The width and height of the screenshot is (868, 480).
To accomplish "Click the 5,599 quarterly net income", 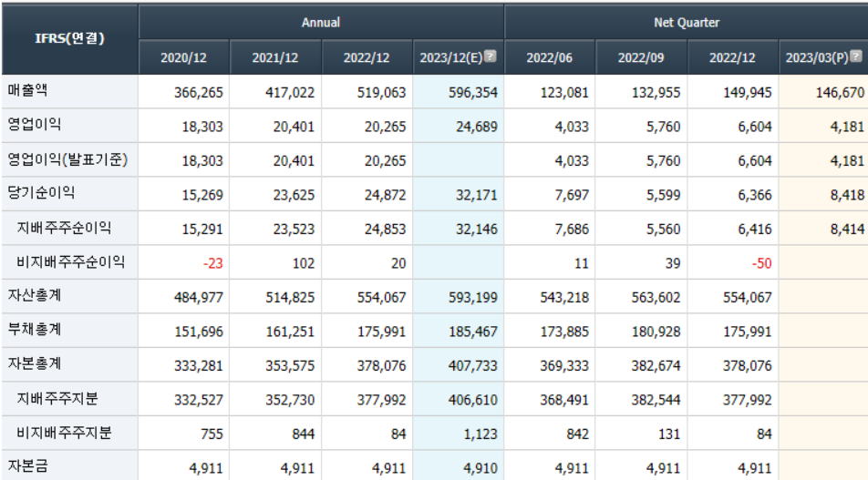I will coord(663,195).
